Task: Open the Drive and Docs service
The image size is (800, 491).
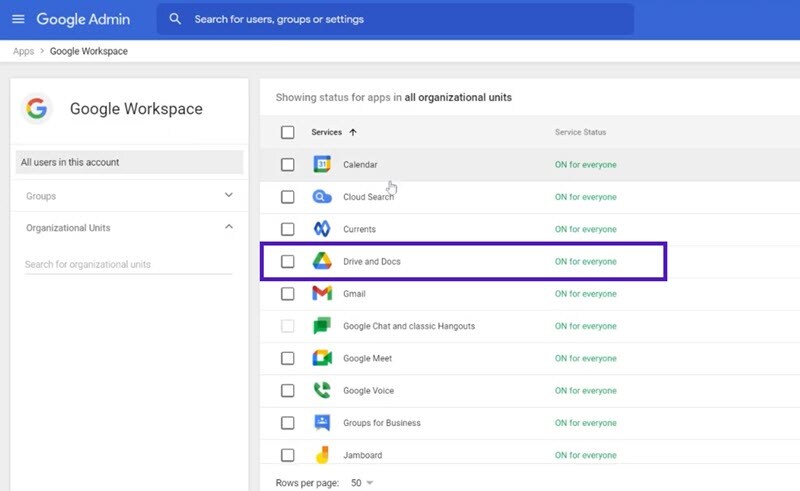Action: (x=372, y=261)
